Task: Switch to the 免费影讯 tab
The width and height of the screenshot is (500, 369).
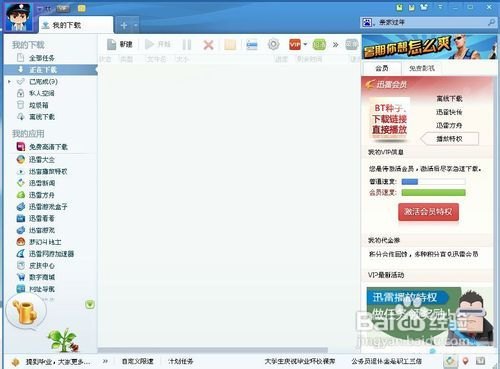Action: (422, 68)
